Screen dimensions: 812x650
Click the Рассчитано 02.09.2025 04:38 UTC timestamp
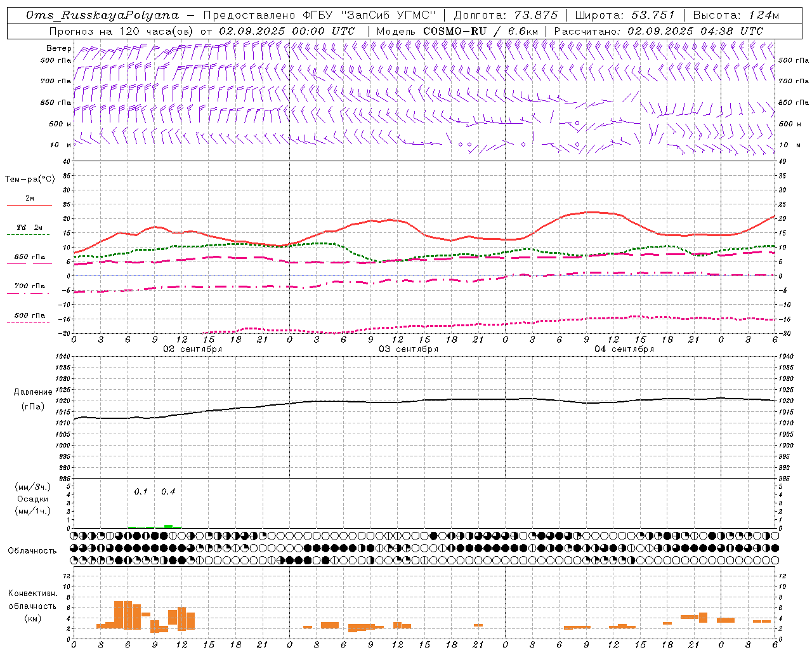[658, 31]
